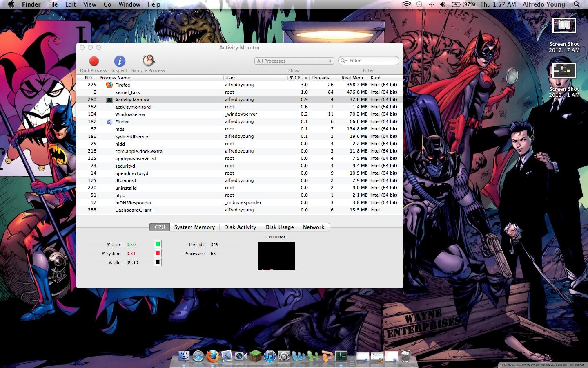The image size is (588, 368).
Task: Select the Screen Shot 2012...7 AM desktop file
Action: pyautogui.click(x=564, y=36)
